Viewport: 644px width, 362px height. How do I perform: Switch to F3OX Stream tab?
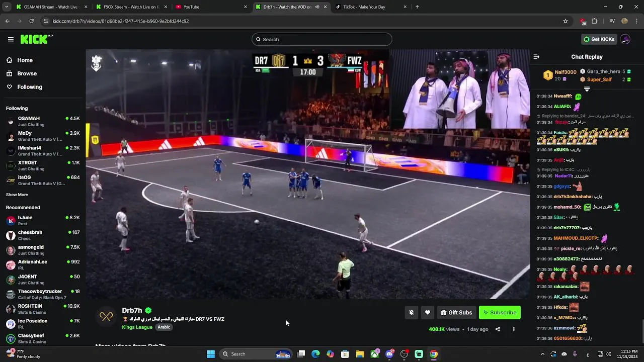coord(131,7)
